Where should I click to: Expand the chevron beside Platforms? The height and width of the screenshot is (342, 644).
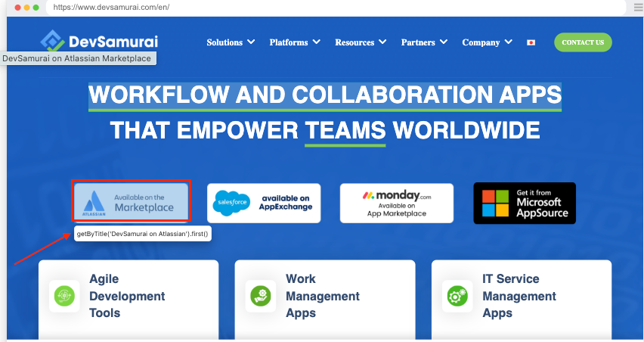click(316, 42)
